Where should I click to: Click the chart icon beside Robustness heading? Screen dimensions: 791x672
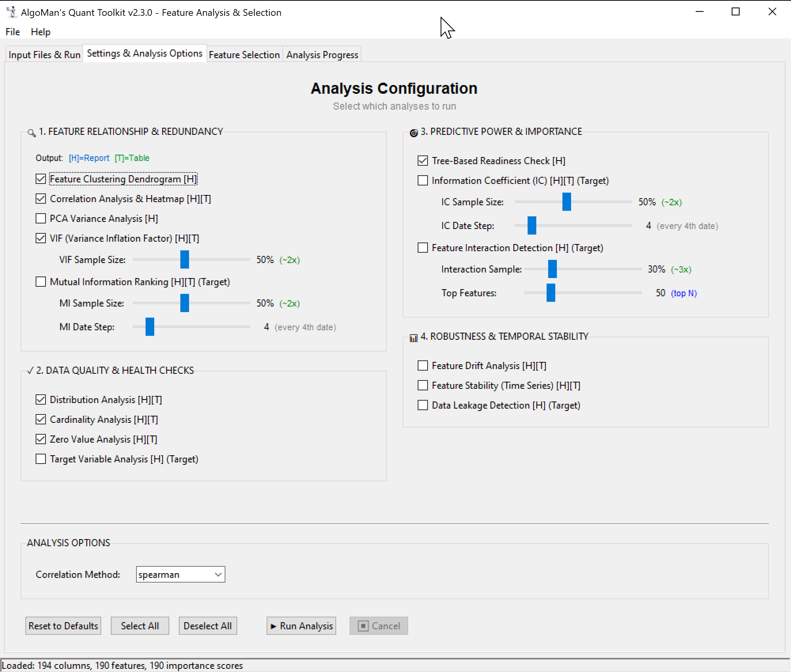pyautogui.click(x=414, y=338)
